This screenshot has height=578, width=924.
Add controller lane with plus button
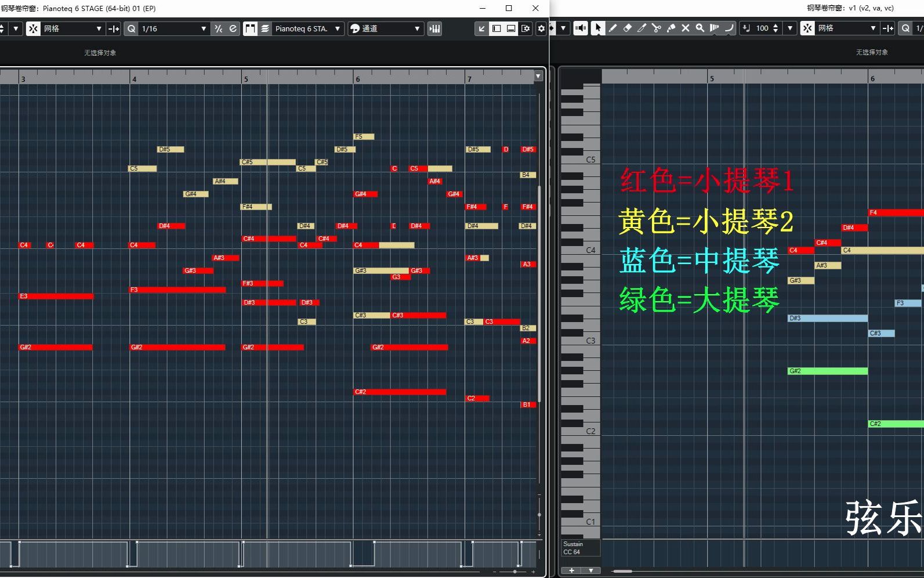(x=571, y=570)
